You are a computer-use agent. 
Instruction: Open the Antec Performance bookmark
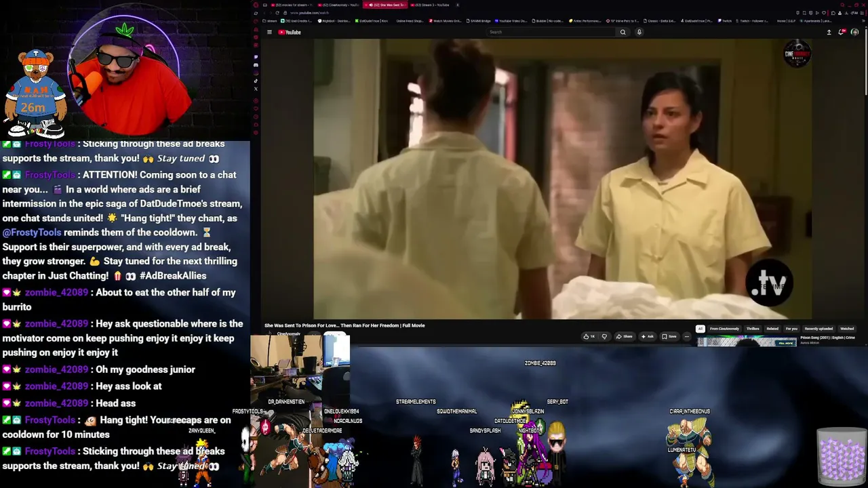coord(584,21)
